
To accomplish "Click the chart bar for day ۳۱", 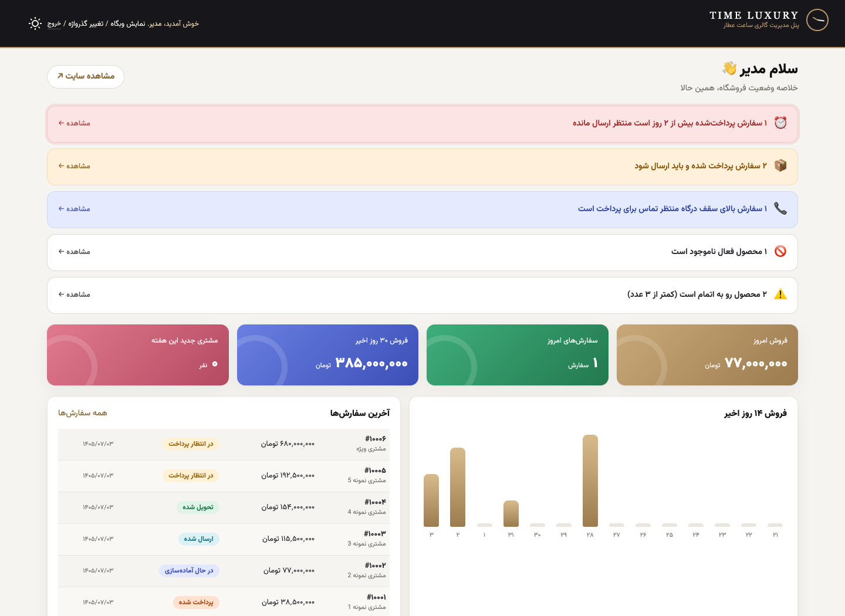I will coord(511,514).
